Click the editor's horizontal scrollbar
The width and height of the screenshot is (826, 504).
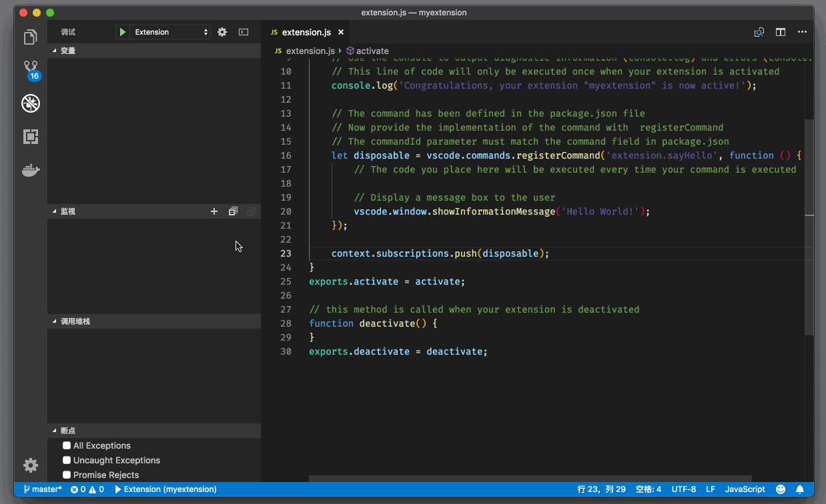coord(530,478)
